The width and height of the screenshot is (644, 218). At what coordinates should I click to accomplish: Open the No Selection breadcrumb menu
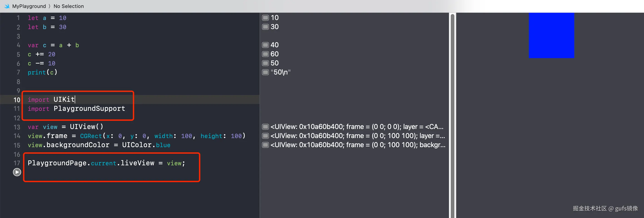tap(69, 6)
